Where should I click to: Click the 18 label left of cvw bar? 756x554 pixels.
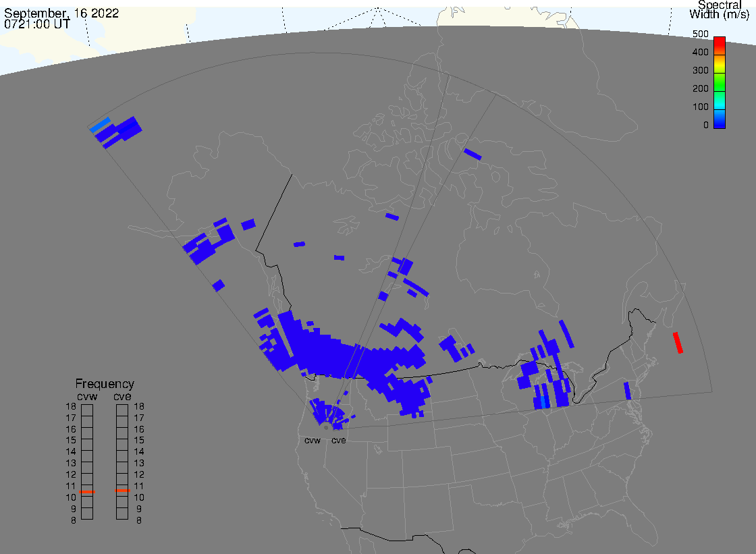[x=71, y=406]
